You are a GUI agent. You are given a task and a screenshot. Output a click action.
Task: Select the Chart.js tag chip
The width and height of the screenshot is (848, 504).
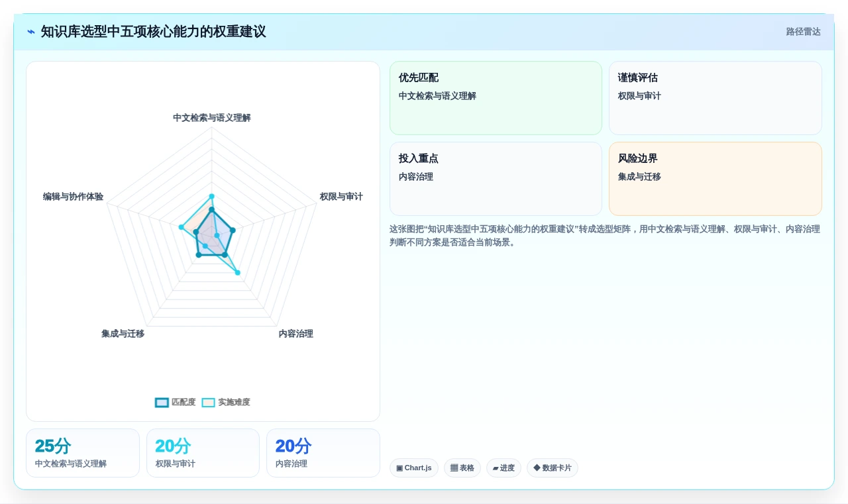pyautogui.click(x=414, y=468)
